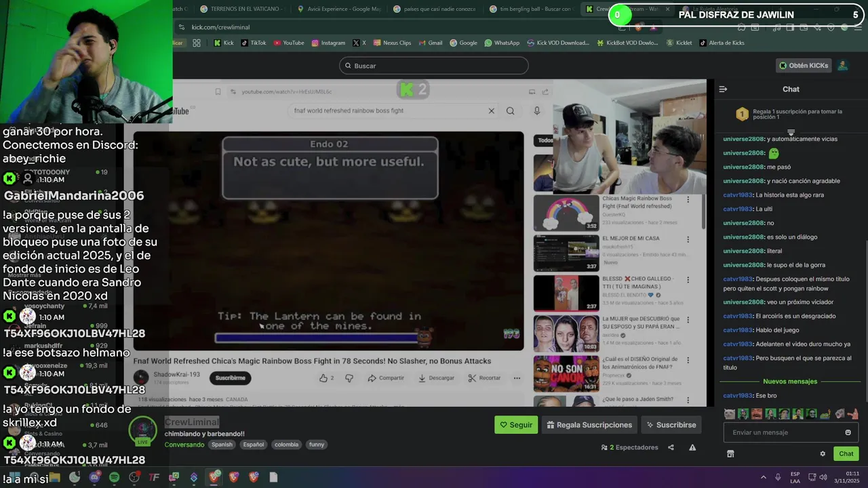
Task: Open the Conversando category link
Action: [x=184, y=445]
